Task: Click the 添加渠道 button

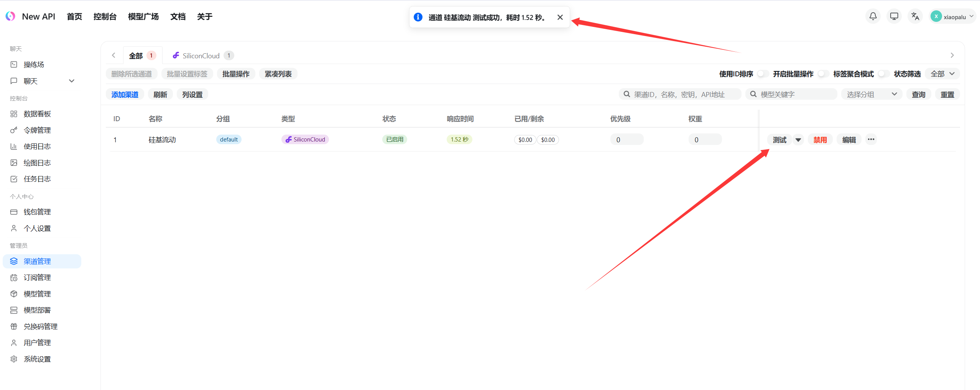Action: (x=125, y=94)
